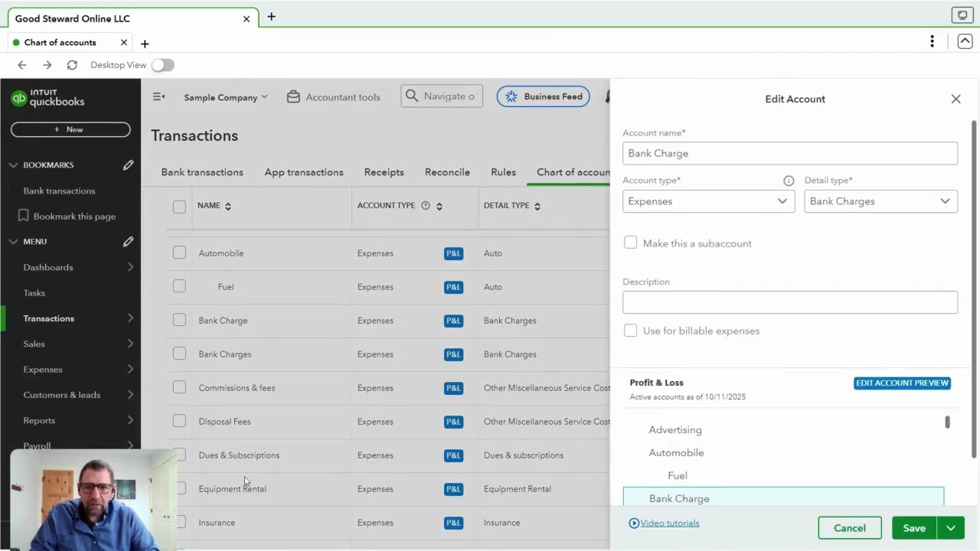
Task: Click the P&L badge in Bank Charge row
Action: point(454,321)
